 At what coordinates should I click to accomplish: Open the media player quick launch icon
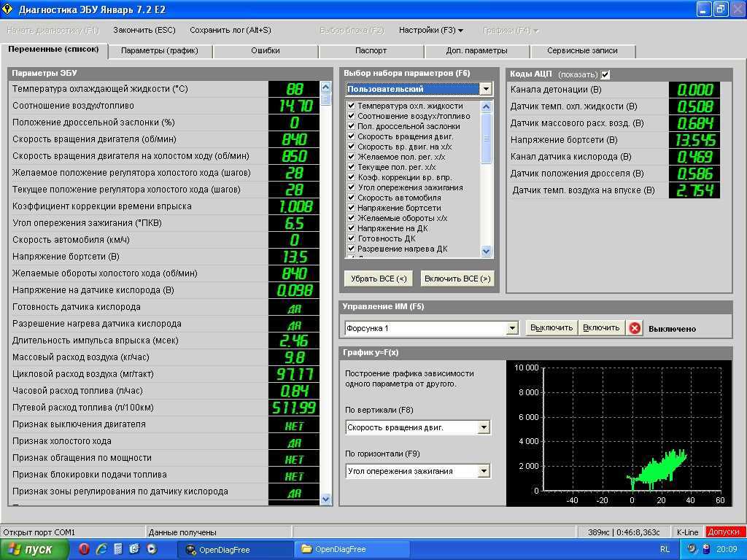pos(152,549)
